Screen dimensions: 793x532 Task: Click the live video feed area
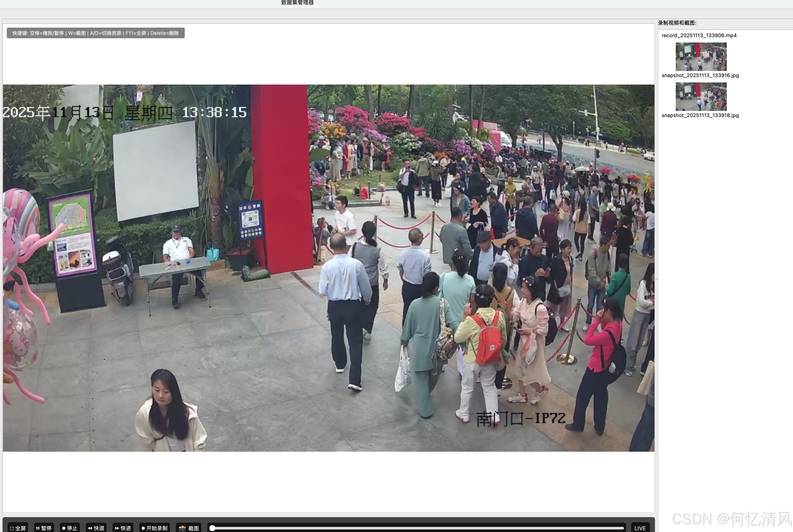point(328,268)
